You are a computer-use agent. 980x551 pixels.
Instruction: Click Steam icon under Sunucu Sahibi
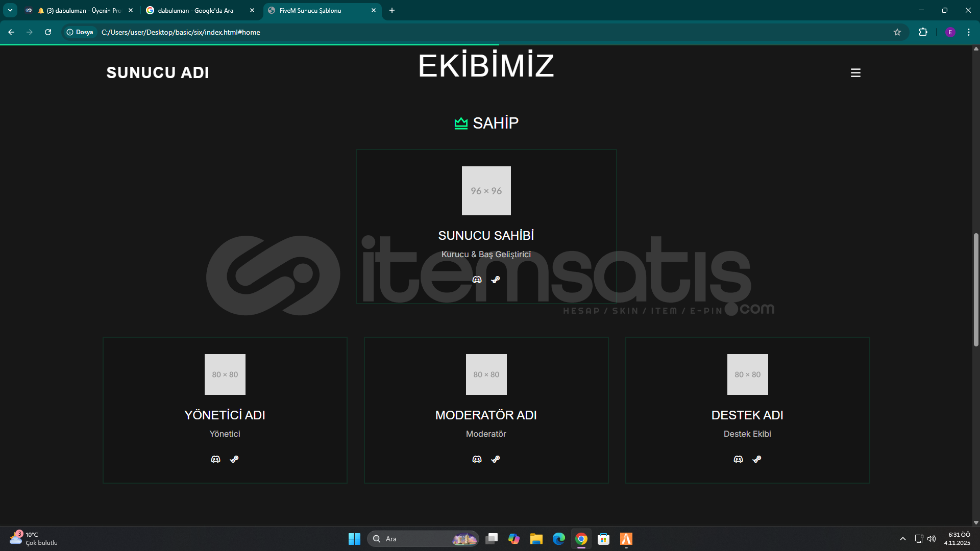pyautogui.click(x=495, y=280)
